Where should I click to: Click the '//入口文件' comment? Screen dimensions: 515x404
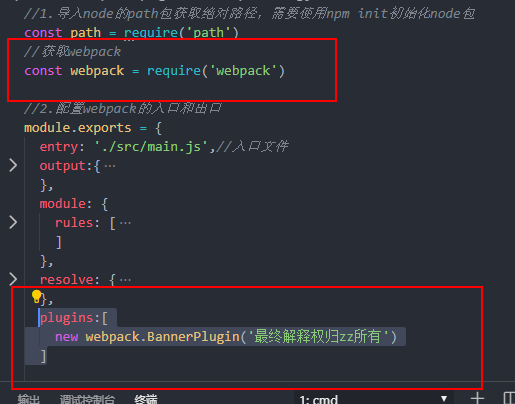point(252,147)
